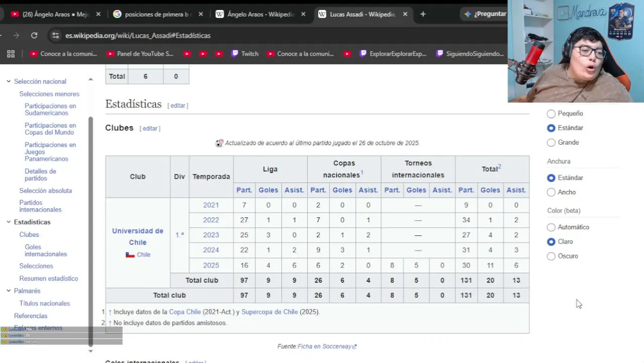Open the Chile country link

(x=144, y=255)
